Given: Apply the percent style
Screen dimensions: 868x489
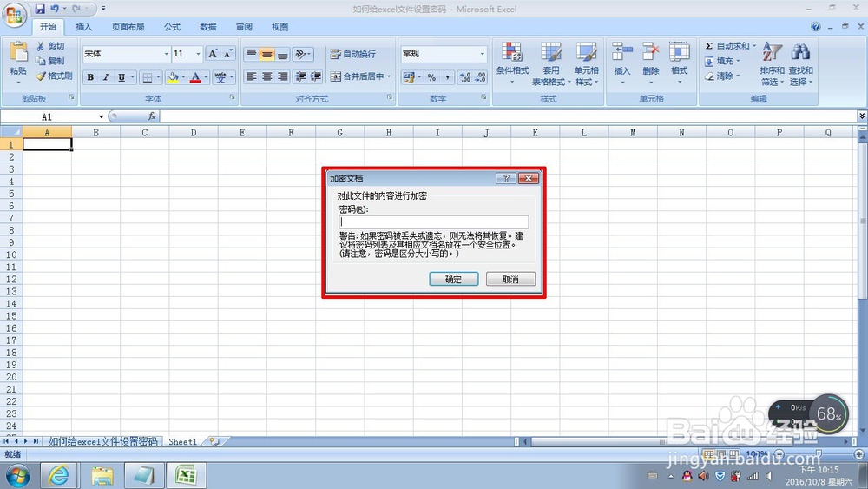Looking at the screenshot, I should [431, 77].
